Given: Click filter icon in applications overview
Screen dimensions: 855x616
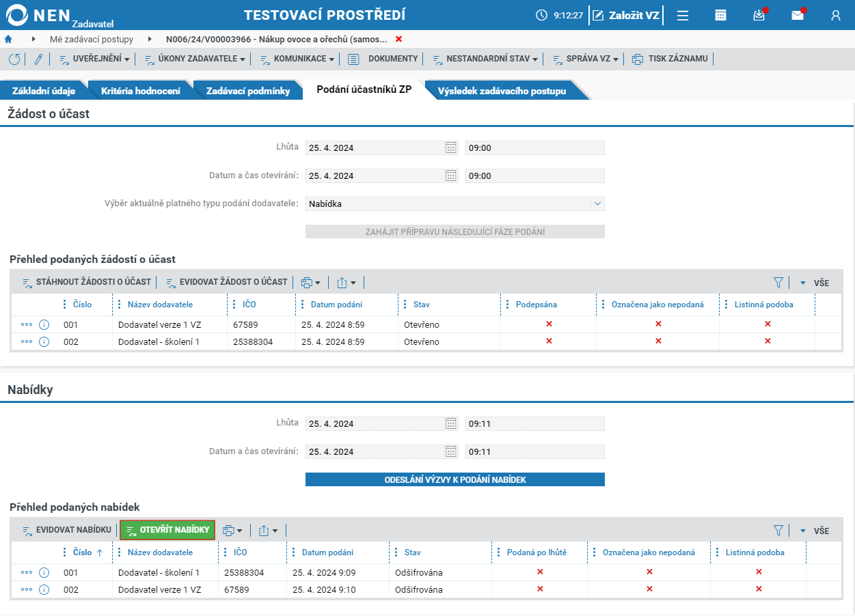Looking at the screenshot, I should [x=778, y=282].
